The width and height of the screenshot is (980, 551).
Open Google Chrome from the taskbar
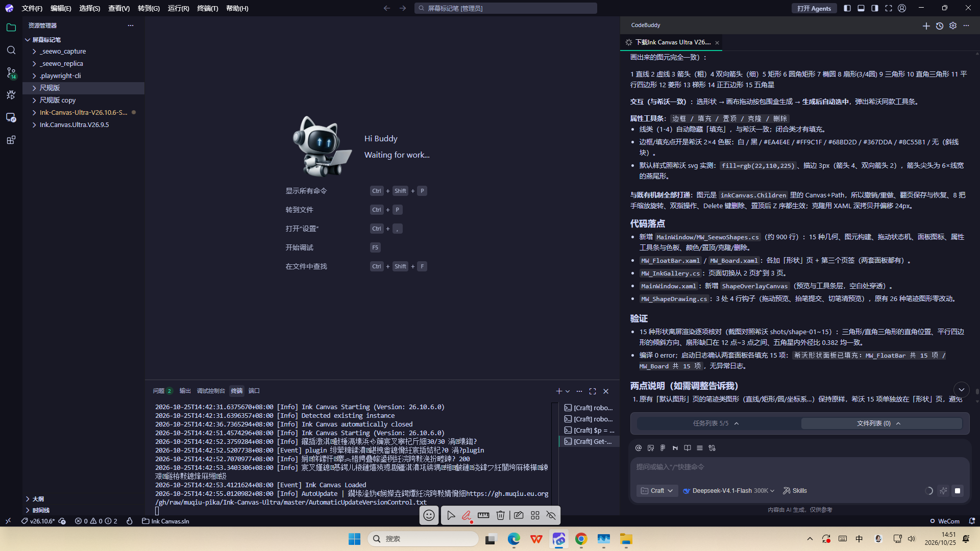tap(581, 539)
